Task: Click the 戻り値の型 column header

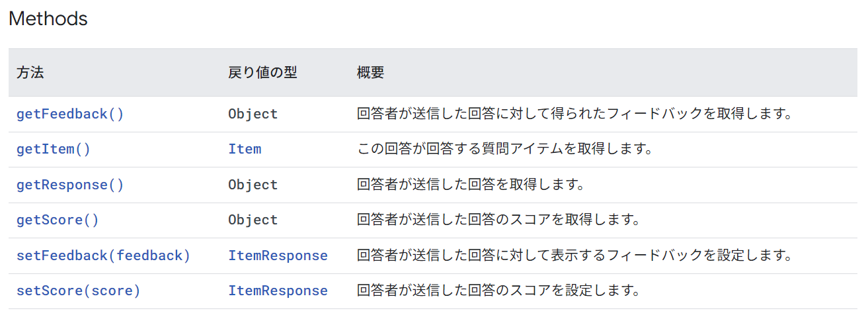Action: click(262, 73)
